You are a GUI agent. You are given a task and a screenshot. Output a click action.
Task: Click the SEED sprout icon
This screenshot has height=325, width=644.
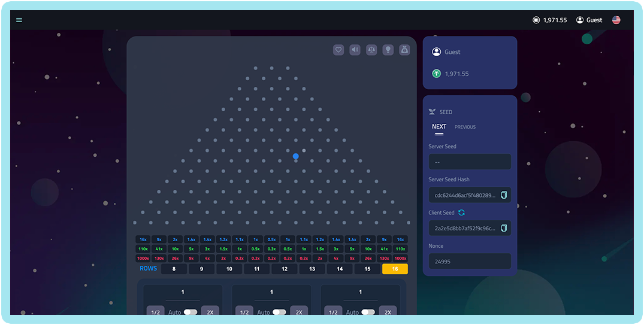pos(432,111)
